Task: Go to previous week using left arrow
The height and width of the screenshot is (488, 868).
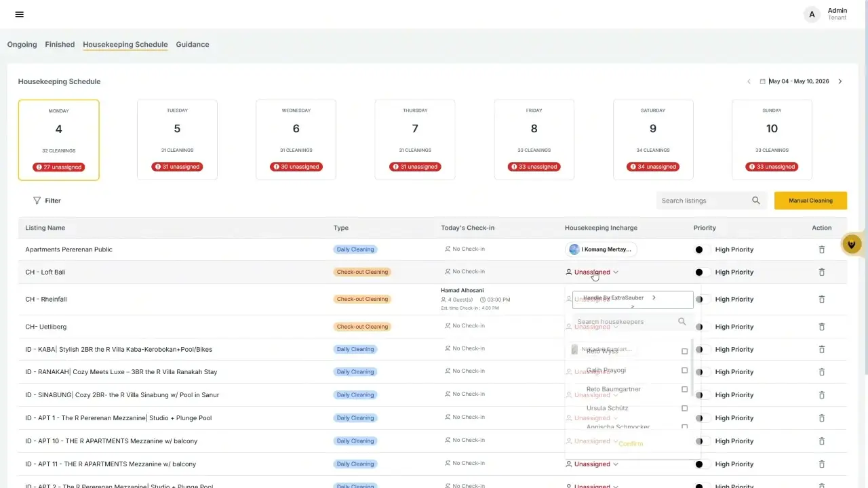Action: 749,81
